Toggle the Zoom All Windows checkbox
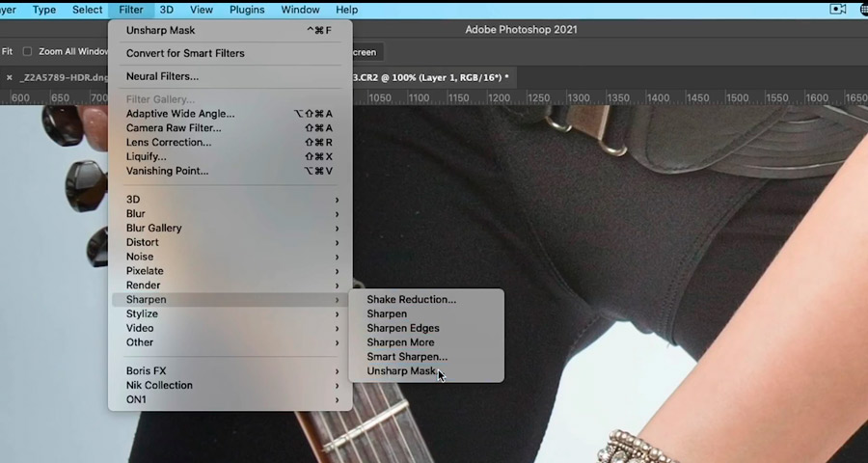This screenshot has height=463, width=868. pos(27,51)
